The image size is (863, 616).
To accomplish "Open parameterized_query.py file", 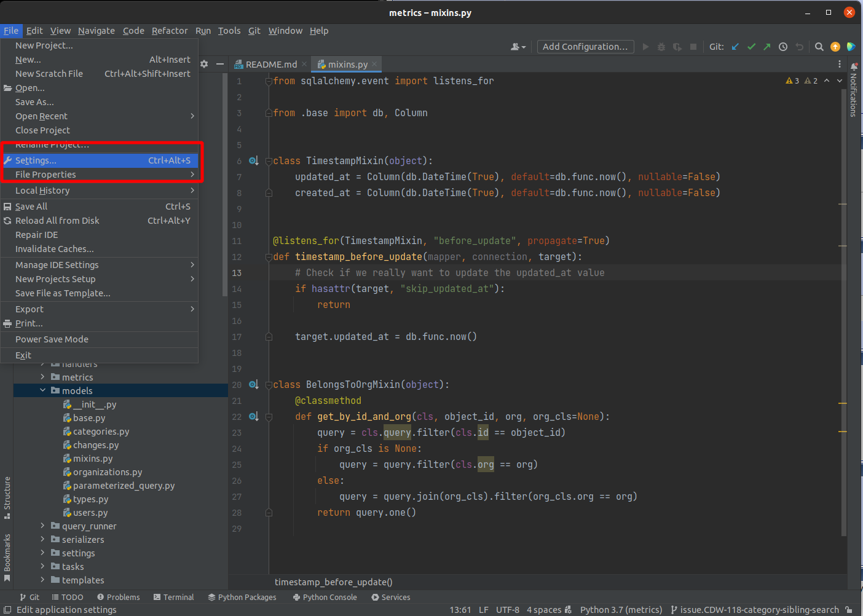I will pos(124,486).
